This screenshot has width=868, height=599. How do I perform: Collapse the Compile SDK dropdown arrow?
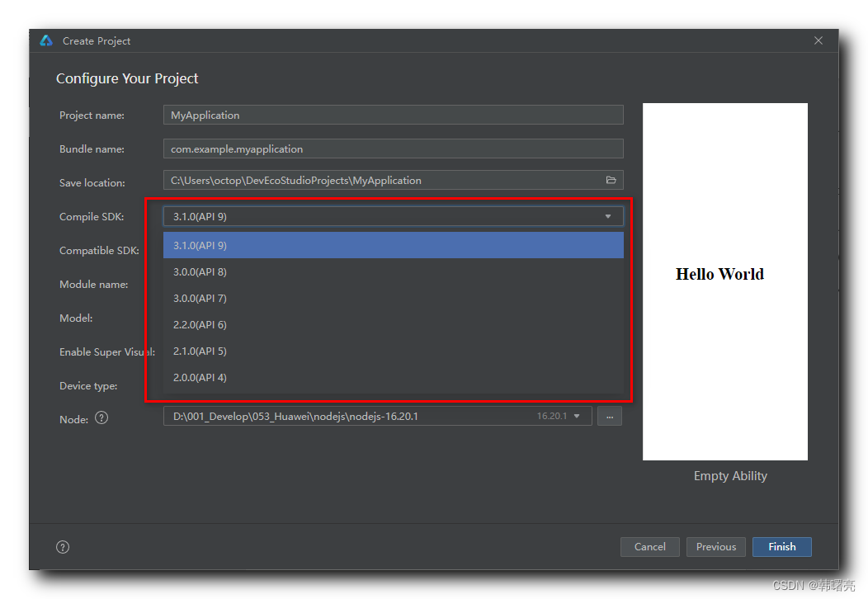tap(608, 216)
